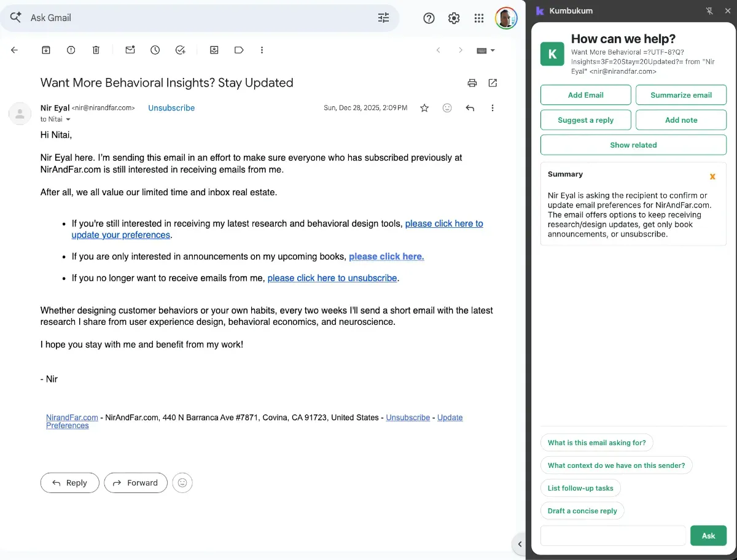
Task: Open the NirandFar.com footer link
Action: tap(72, 418)
